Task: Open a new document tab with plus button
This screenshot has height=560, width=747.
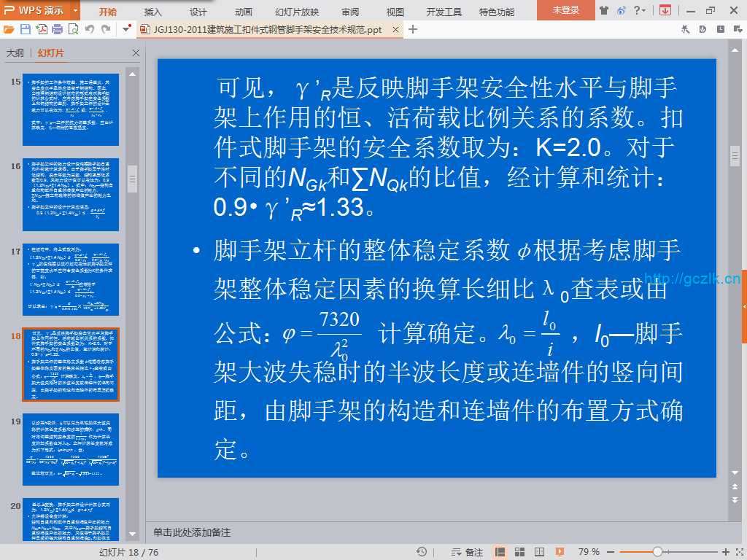Action: tap(413, 30)
